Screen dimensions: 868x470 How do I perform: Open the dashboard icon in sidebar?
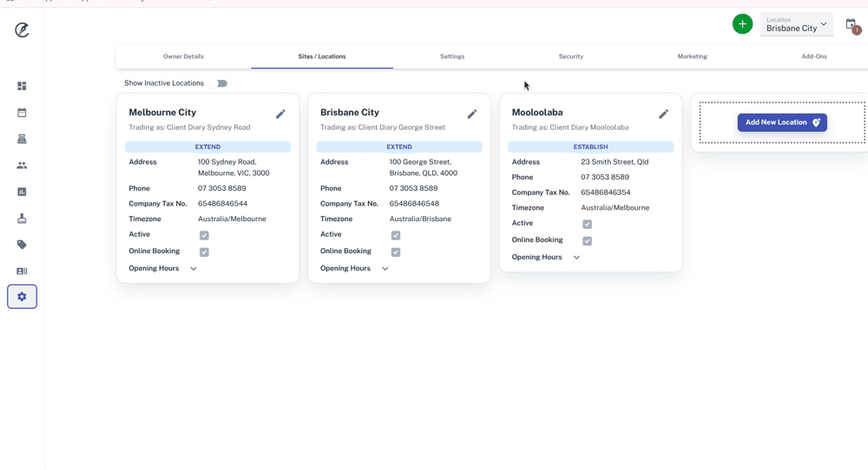[x=22, y=86]
